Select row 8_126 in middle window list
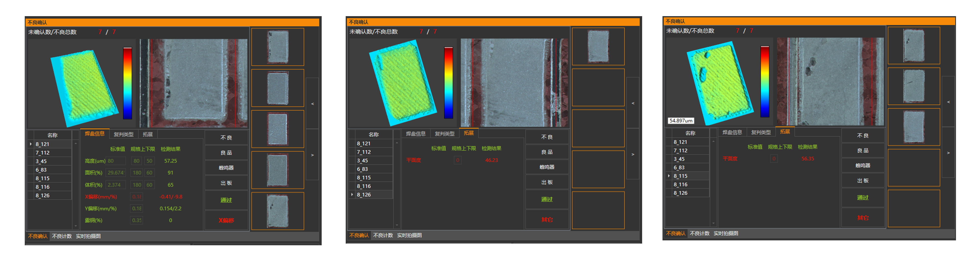The width and height of the screenshot is (980, 258). (374, 195)
